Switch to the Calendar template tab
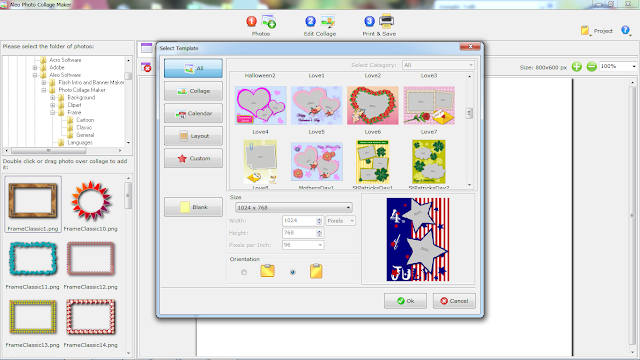This screenshot has height=360, width=640. coord(193,113)
